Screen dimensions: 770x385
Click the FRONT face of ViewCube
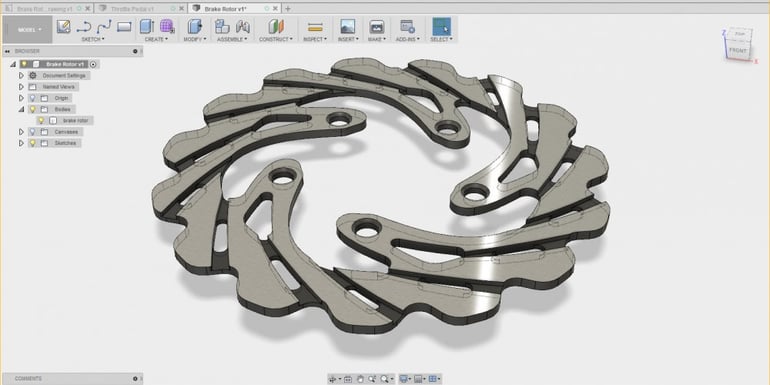[x=738, y=51]
